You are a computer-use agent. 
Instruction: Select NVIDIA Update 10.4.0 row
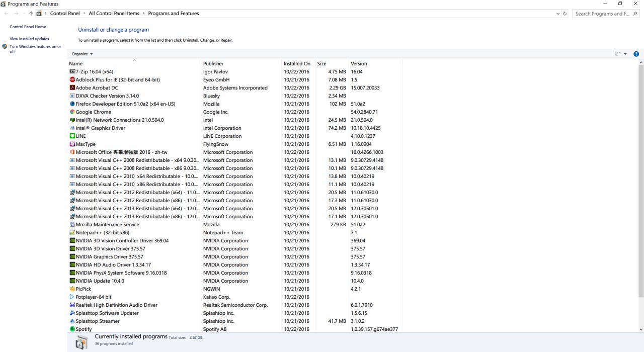click(235, 281)
